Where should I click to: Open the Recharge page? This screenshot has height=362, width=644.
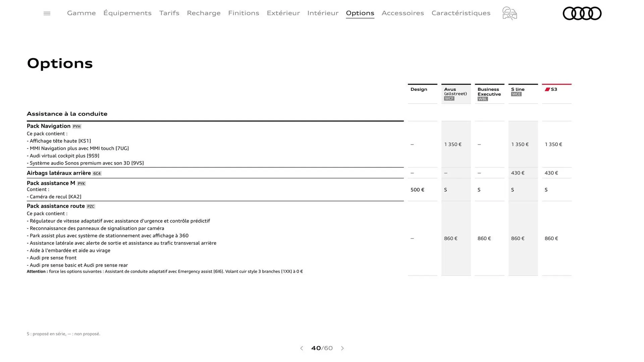coord(204,13)
